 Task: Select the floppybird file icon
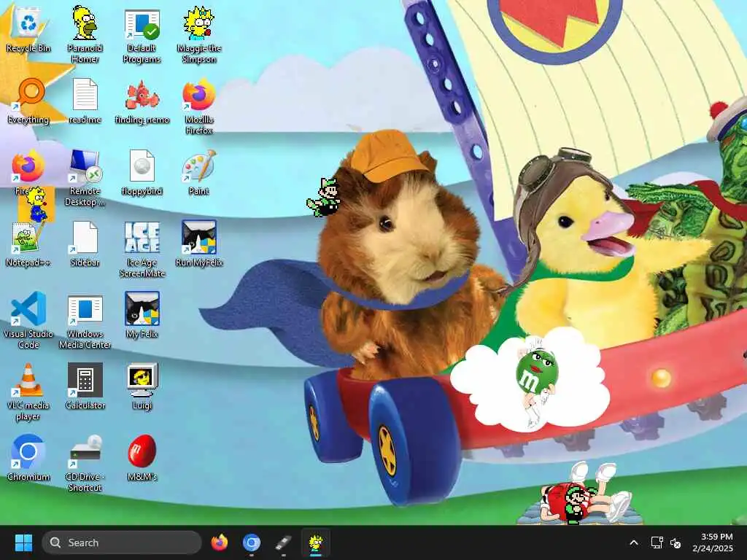point(142,173)
